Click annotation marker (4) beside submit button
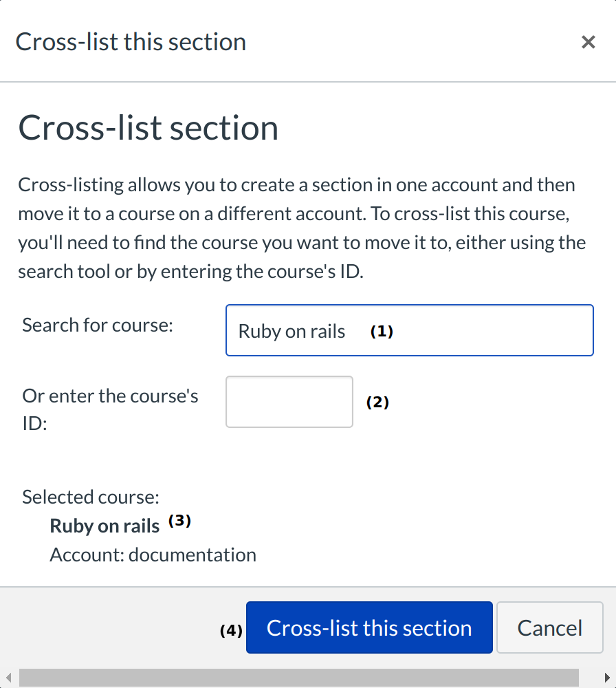Viewport: 616px width, 688px height. pos(231,630)
